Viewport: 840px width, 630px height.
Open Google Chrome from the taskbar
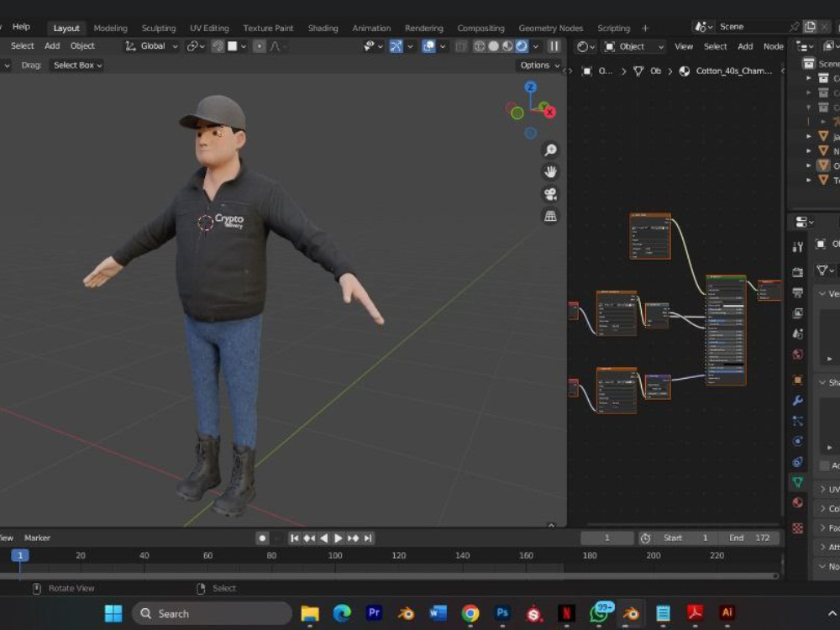click(470, 612)
